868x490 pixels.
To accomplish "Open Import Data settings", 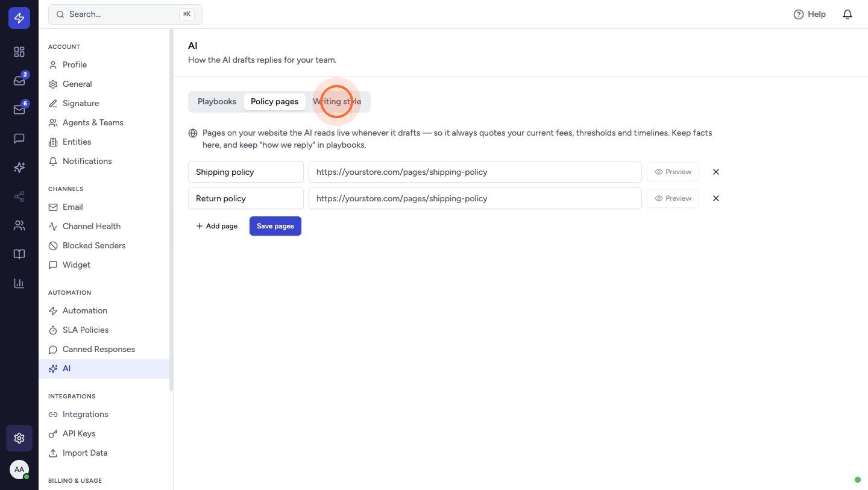I will click(104, 453).
